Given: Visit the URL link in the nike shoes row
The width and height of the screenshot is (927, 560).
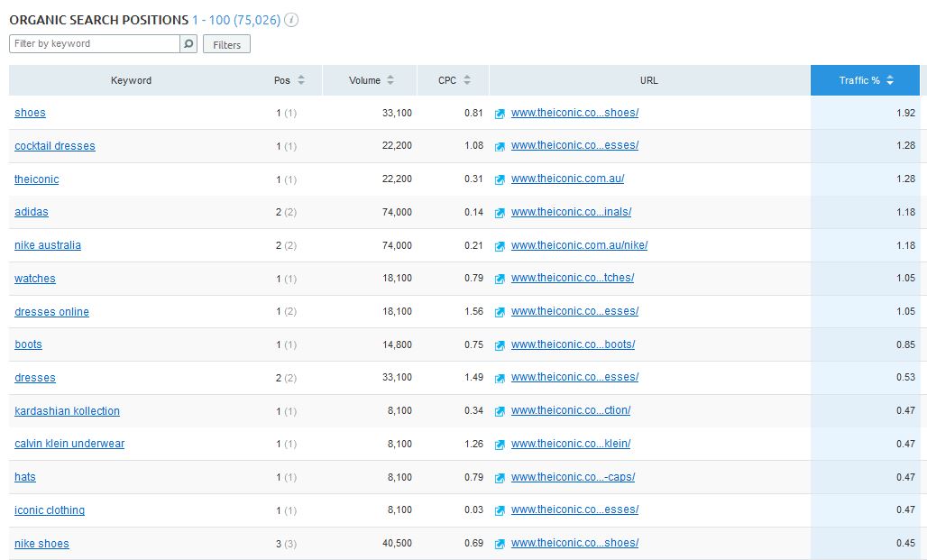Looking at the screenshot, I should pos(574,543).
